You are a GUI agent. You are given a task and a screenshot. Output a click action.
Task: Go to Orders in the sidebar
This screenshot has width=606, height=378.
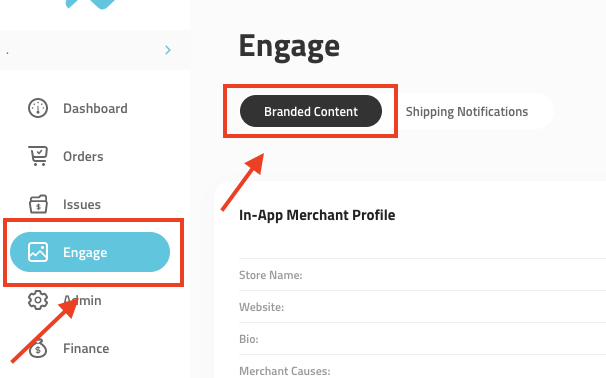click(x=83, y=156)
